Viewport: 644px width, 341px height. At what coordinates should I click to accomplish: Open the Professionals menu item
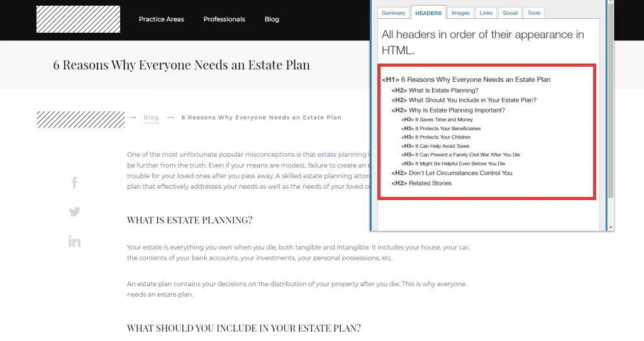(x=224, y=20)
